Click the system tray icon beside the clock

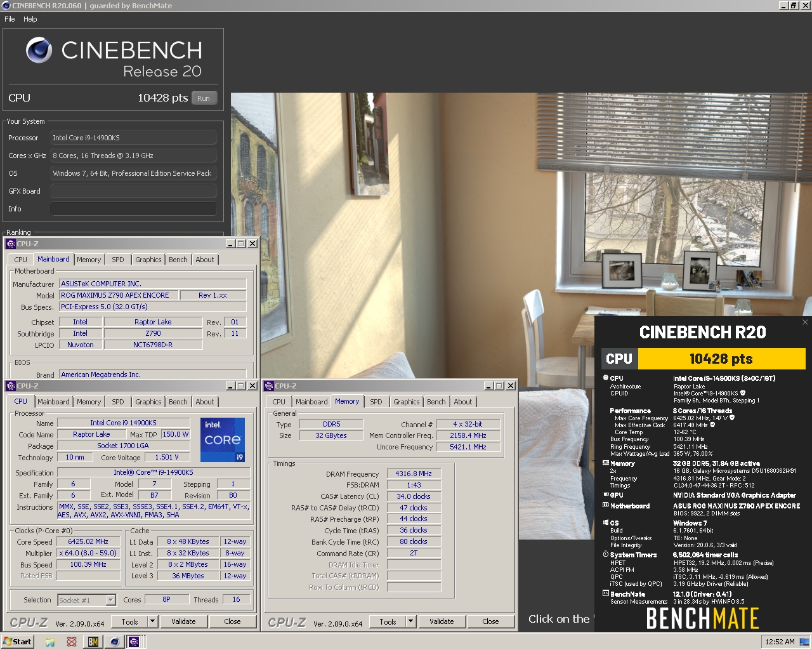click(803, 642)
